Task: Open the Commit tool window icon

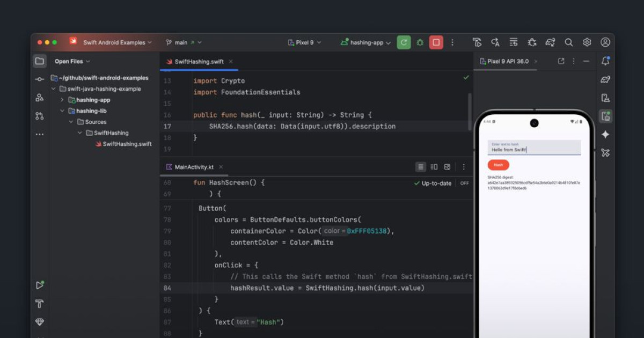Action: tap(40, 79)
